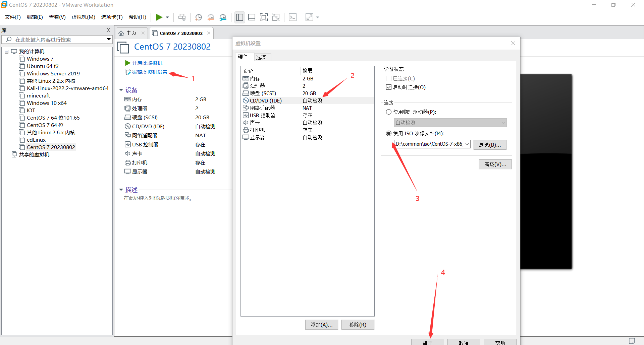Viewport: 644px width, 345px height.
Task: Click the revert to snapshot toolbar icon
Action: point(211,17)
